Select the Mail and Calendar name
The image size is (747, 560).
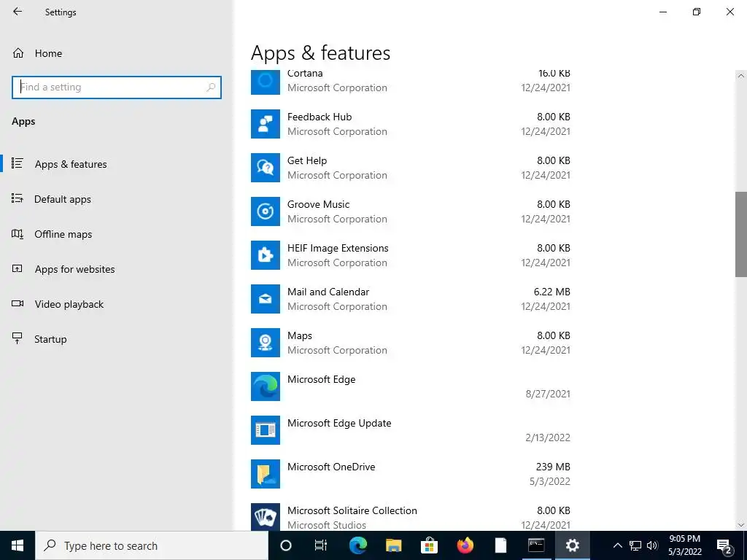point(328,292)
